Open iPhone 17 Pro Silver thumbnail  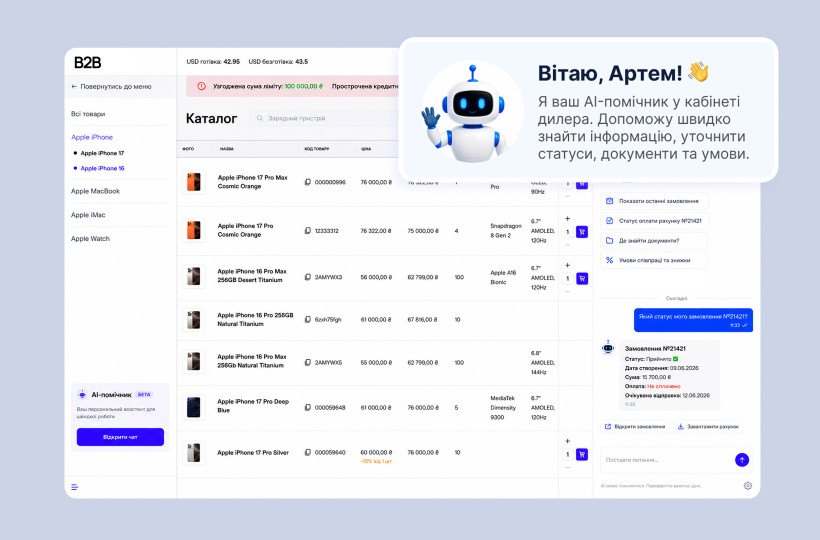[193, 452]
